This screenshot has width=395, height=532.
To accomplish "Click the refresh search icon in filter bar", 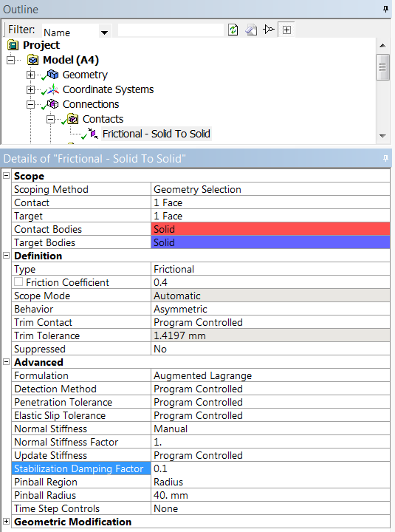I will point(233,30).
